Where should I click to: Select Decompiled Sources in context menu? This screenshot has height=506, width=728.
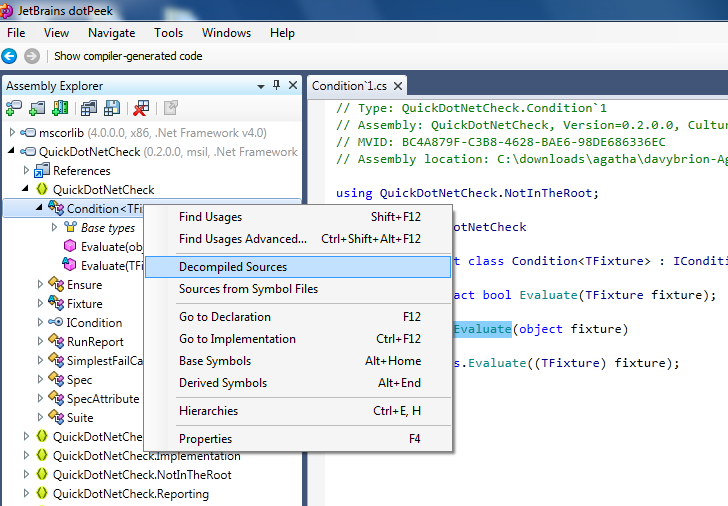coord(299,267)
